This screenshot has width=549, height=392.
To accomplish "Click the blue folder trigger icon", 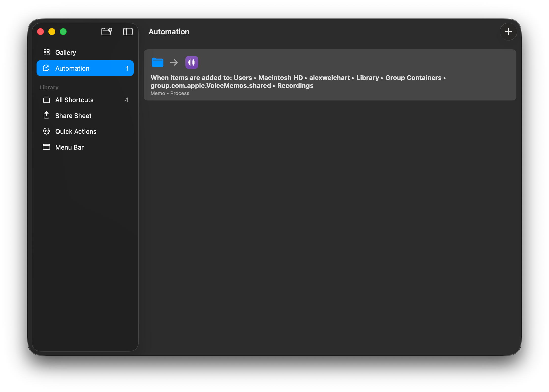I will (x=157, y=62).
